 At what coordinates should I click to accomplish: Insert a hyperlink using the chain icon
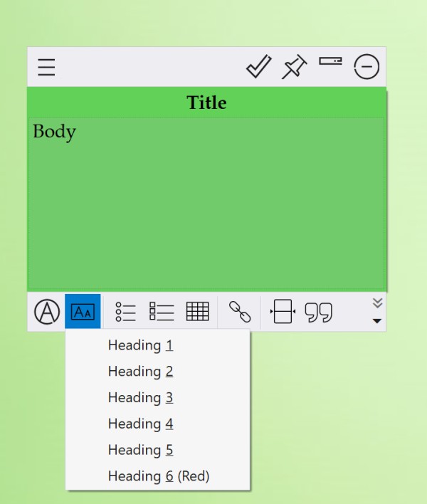pyautogui.click(x=240, y=312)
